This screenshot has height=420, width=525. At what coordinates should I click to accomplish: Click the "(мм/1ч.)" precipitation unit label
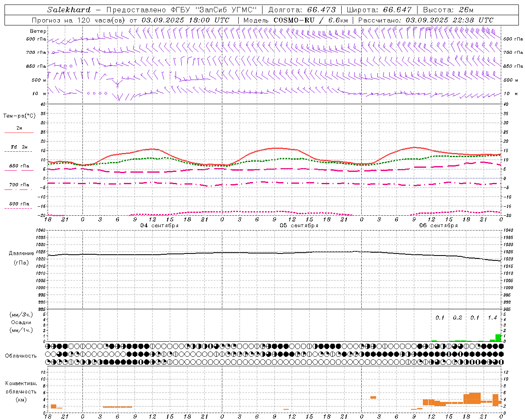(21, 330)
